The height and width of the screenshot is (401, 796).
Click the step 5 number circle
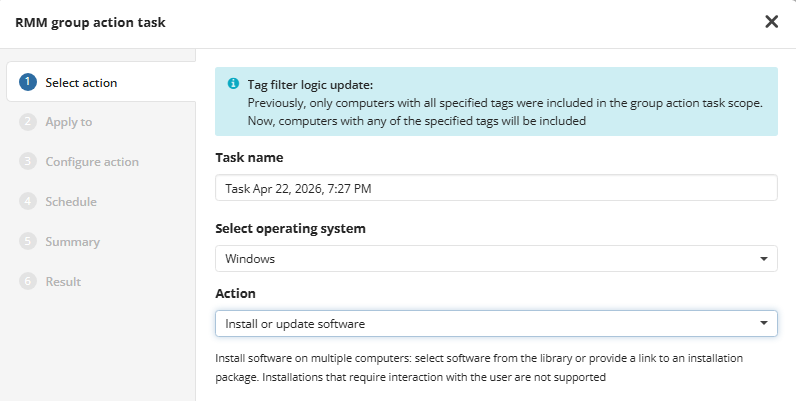[x=28, y=241]
